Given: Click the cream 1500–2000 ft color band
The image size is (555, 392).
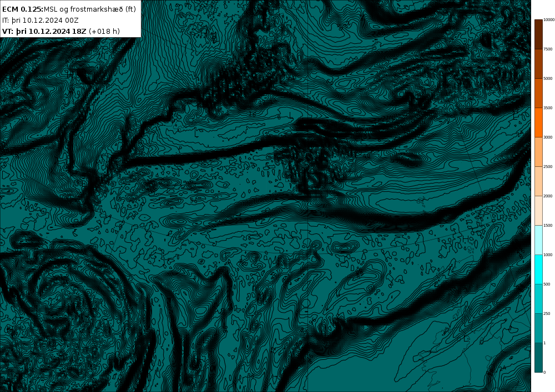Looking at the screenshot, I should (x=538, y=211).
